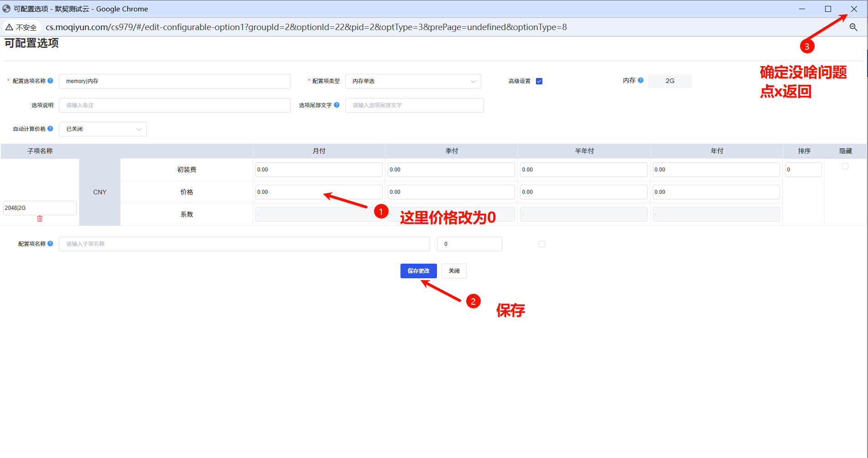Uncheck the 高级设置 checkbox
This screenshot has height=458, width=868.
[x=539, y=81]
